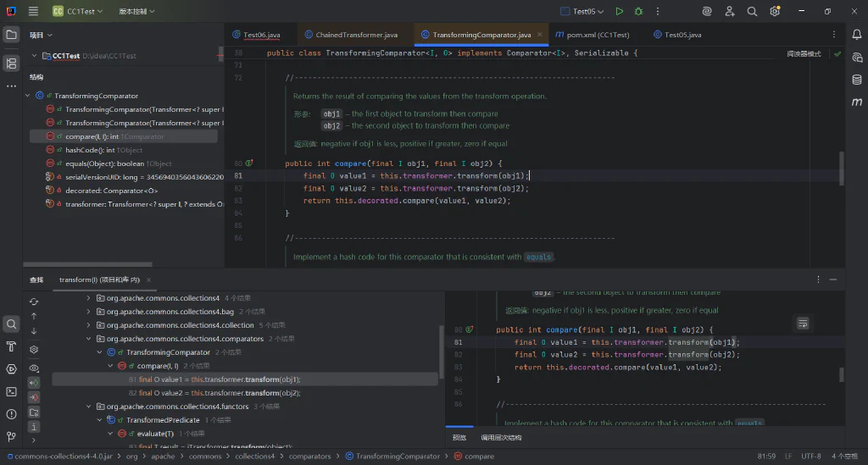Open the Build hammer tool window
Screen dimensions: 868x465
pyautogui.click(x=11, y=346)
